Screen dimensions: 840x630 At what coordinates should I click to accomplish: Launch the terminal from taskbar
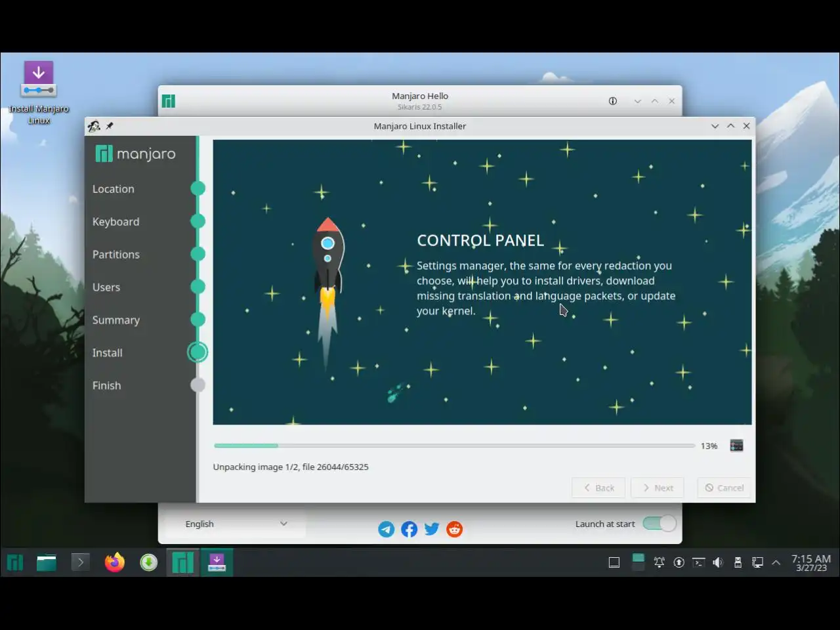(80, 562)
